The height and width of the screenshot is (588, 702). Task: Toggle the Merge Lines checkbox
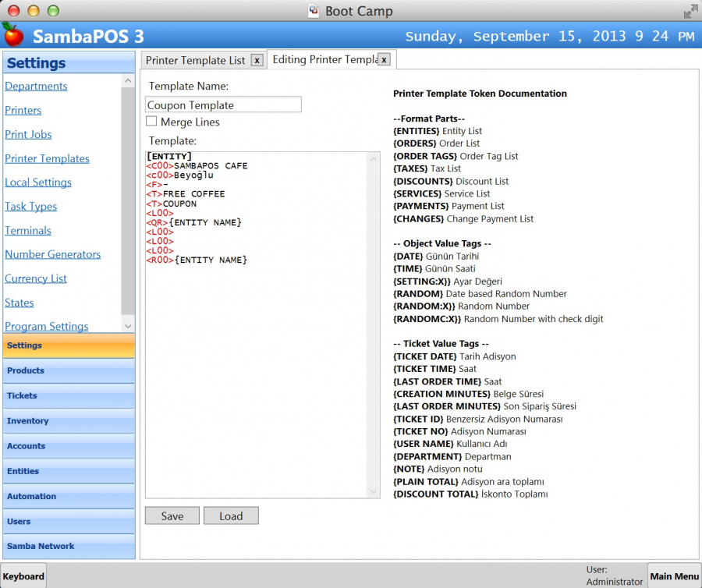tap(151, 122)
